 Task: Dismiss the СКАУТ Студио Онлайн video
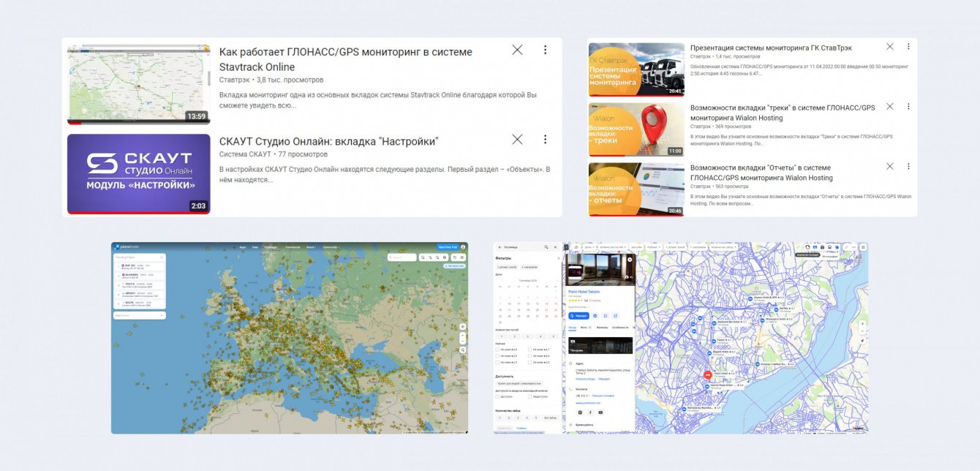tap(517, 140)
